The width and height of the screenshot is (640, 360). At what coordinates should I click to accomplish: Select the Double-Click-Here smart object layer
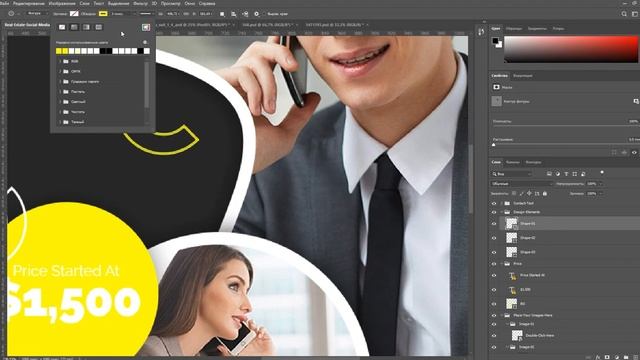[540, 336]
